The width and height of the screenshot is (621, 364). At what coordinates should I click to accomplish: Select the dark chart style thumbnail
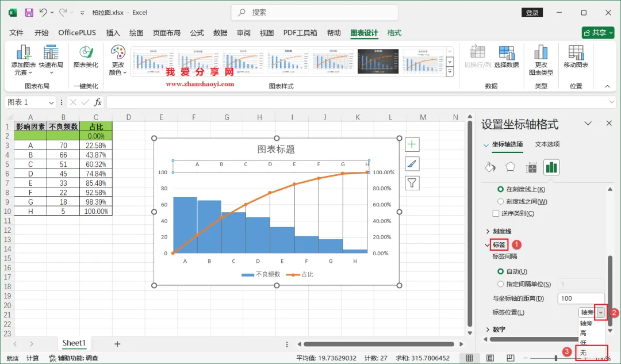coord(378,62)
